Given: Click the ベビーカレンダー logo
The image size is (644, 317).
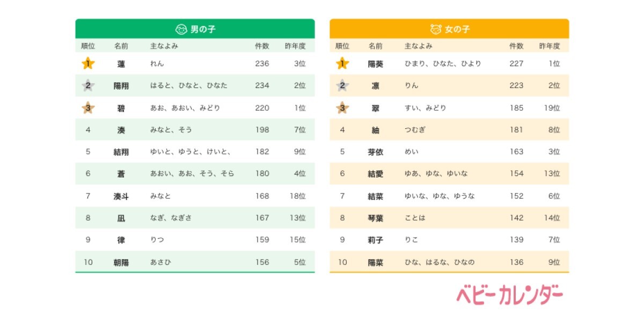Looking at the screenshot, I should point(510,295).
